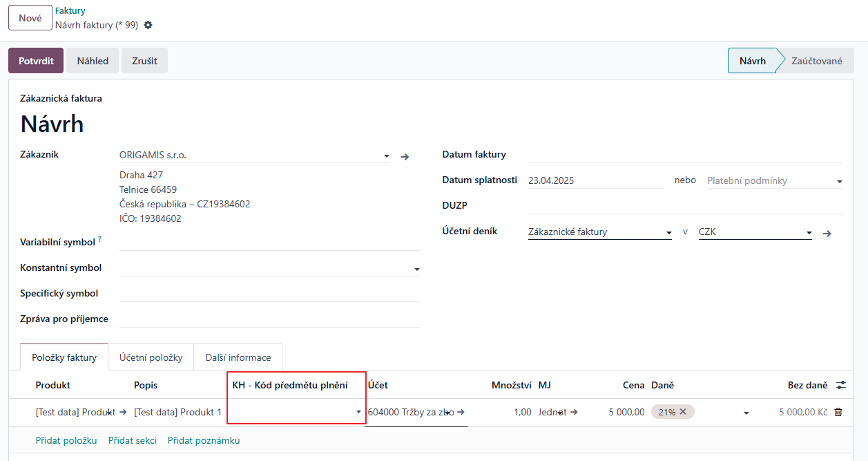The height and width of the screenshot is (461, 868).
Task: Expand the Konstantní symbol dropdown
Action: (416, 269)
